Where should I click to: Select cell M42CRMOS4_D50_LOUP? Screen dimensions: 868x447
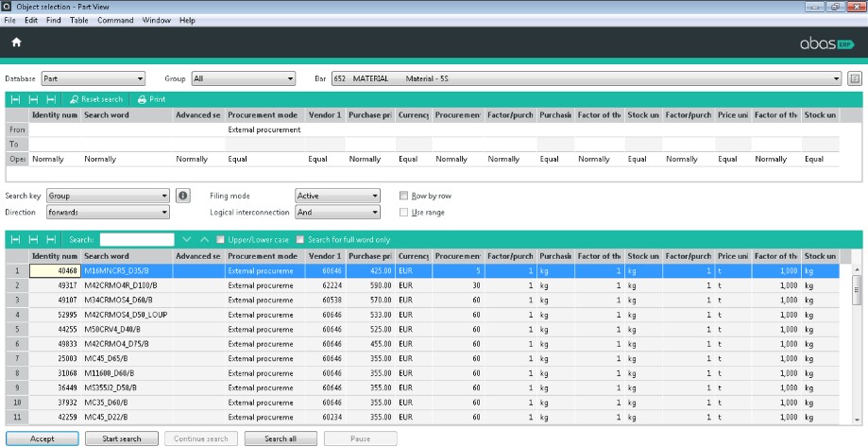coord(127,315)
